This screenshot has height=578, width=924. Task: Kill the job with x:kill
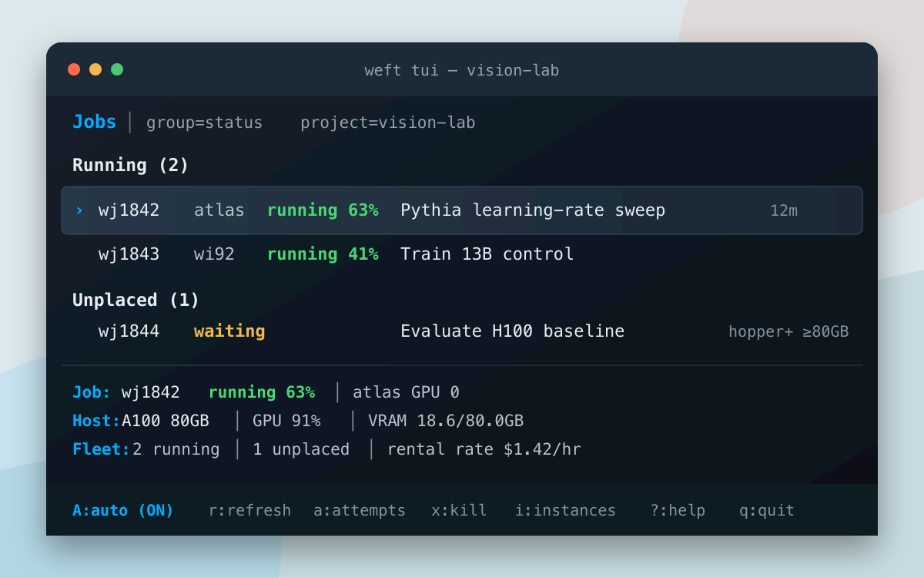pos(459,510)
